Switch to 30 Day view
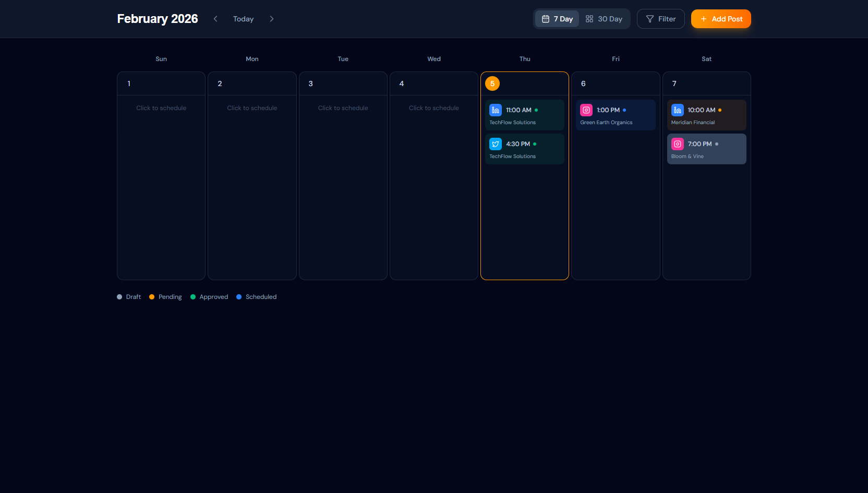This screenshot has width=868, height=493. point(605,19)
